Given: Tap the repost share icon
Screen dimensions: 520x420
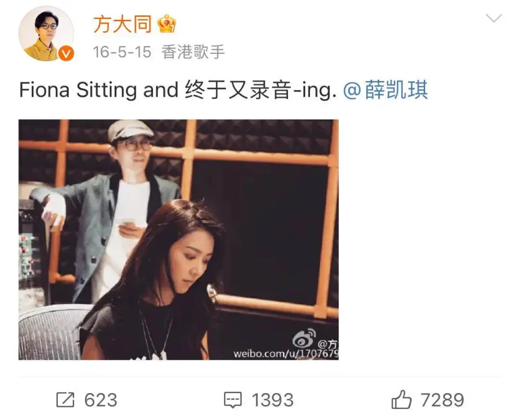Looking at the screenshot, I should pyautogui.click(x=65, y=399).
